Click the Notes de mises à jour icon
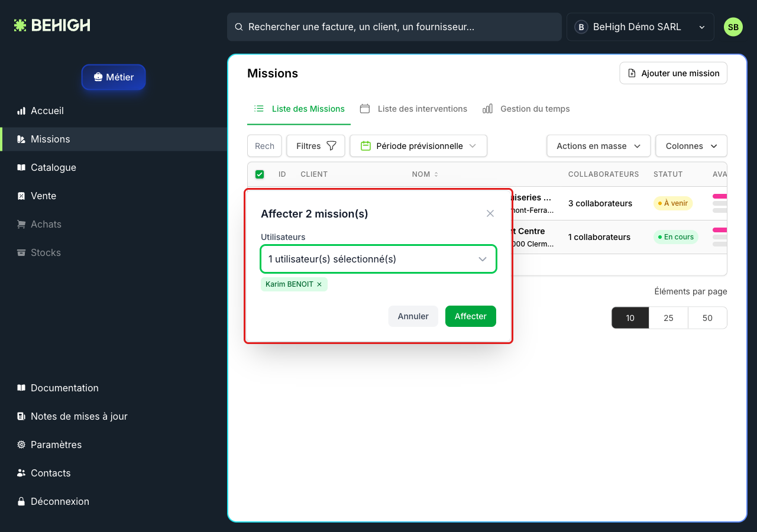Screen dimensions: 757x532 pyautogui.click(x=21, y=416)
